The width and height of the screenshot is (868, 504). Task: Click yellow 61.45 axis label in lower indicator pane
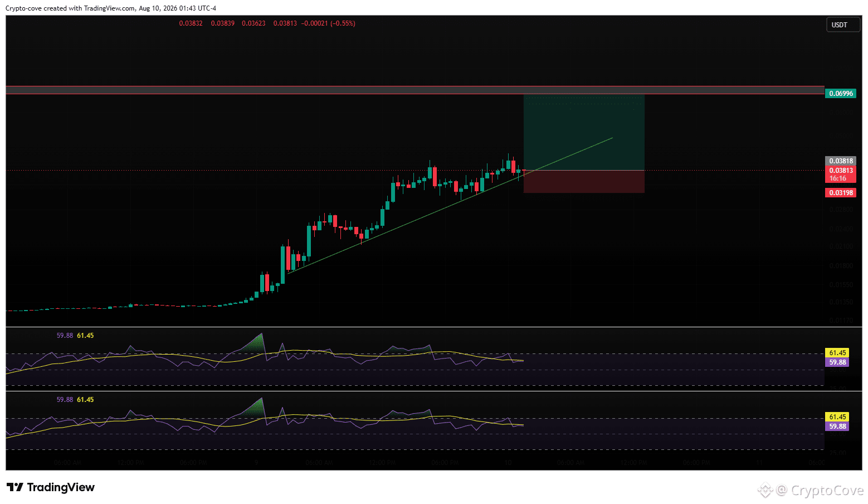[837, 417]
